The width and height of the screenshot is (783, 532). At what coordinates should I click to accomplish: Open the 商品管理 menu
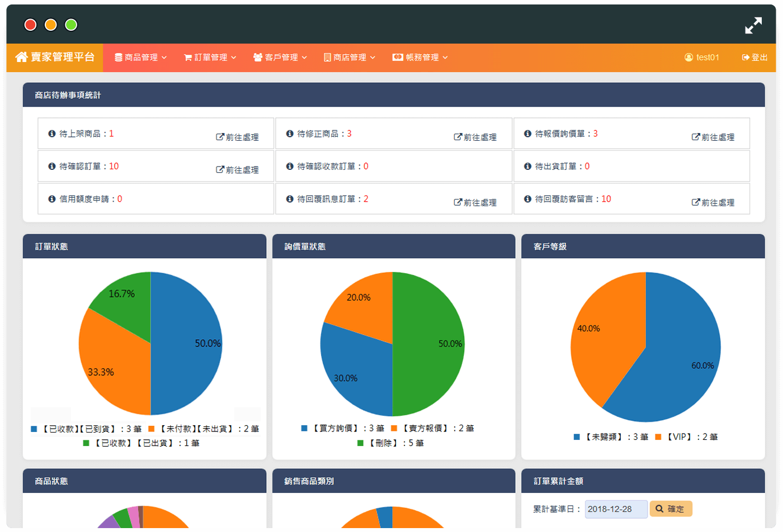coord(141,58)
